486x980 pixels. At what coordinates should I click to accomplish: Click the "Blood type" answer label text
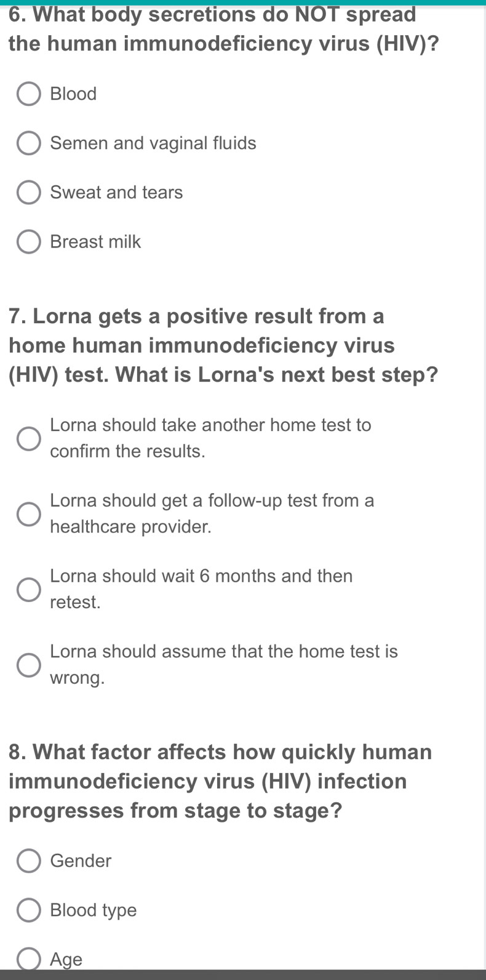coord(94,910)
